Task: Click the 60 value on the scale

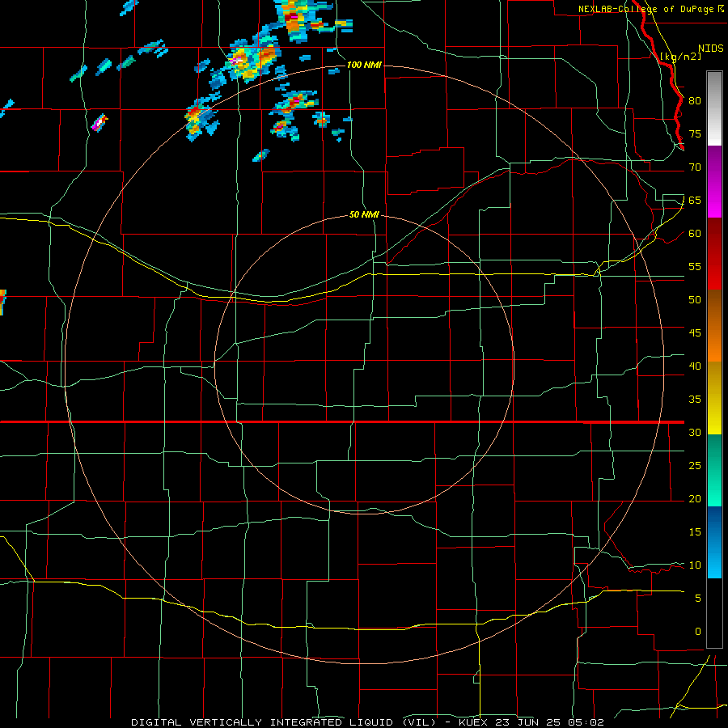Action: [695, 234]
